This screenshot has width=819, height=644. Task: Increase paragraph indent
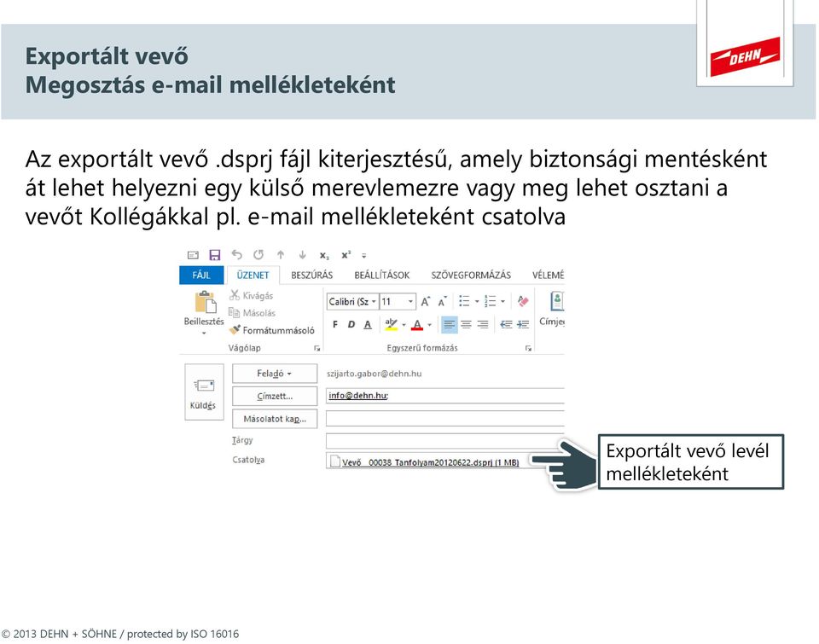[523, 324]
